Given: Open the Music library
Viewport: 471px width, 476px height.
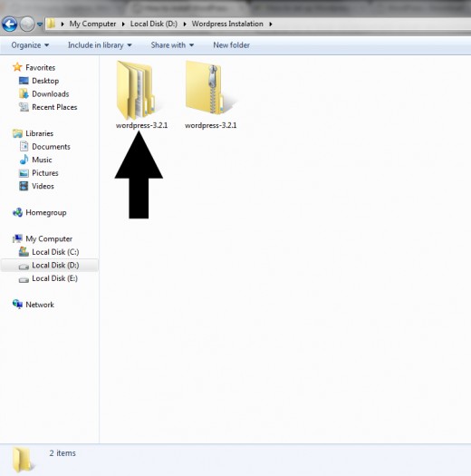Looking at the screenshot, I should point(42,160).
